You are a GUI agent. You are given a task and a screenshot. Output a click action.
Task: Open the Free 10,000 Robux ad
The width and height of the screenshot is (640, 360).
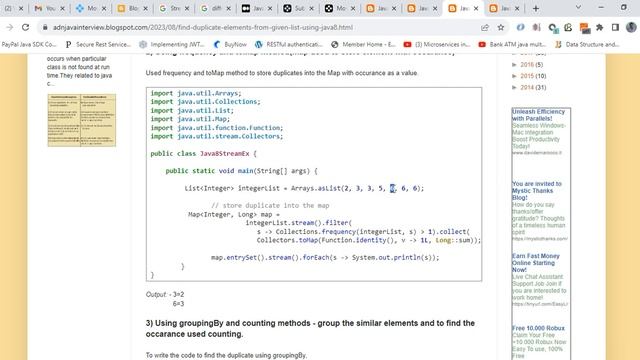538,328
